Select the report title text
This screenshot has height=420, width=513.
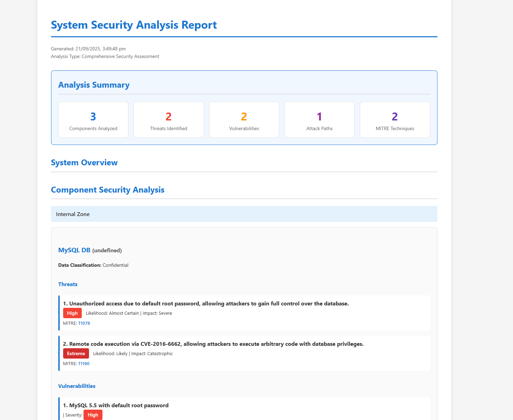point(134,25)
